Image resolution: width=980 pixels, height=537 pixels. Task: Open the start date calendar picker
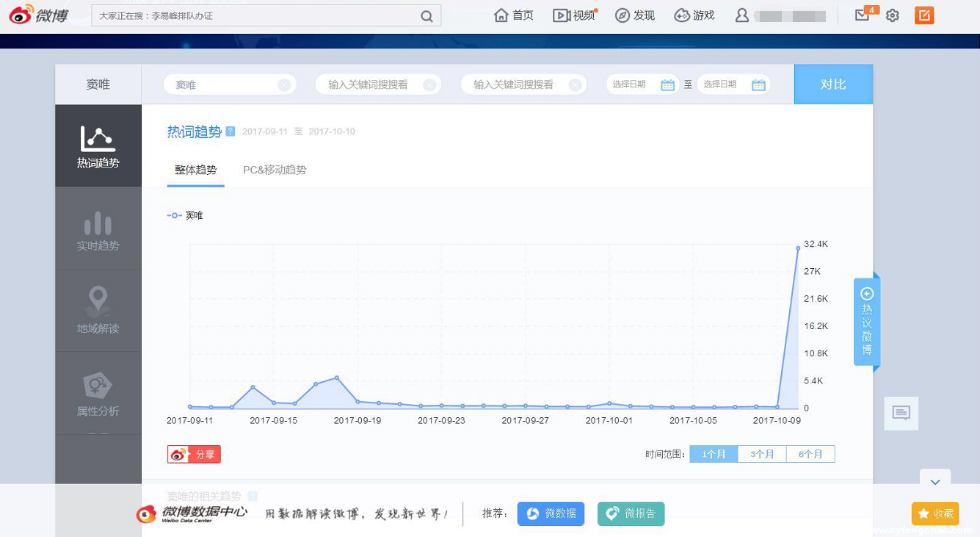[667, 84]
